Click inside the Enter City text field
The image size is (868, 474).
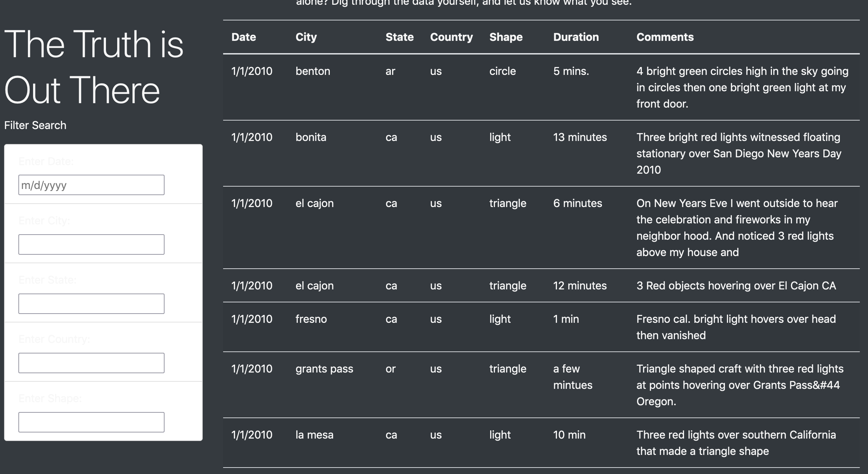91,244
